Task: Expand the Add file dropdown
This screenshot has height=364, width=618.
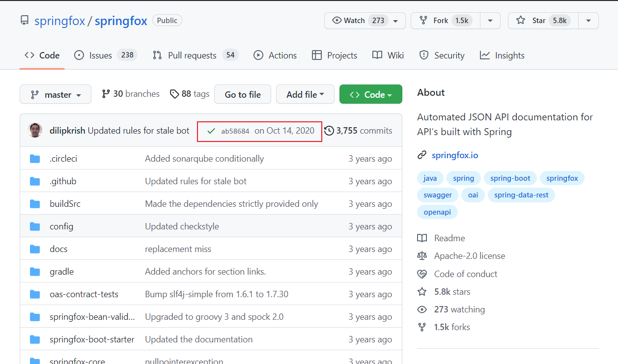Action: pos(305,94)
